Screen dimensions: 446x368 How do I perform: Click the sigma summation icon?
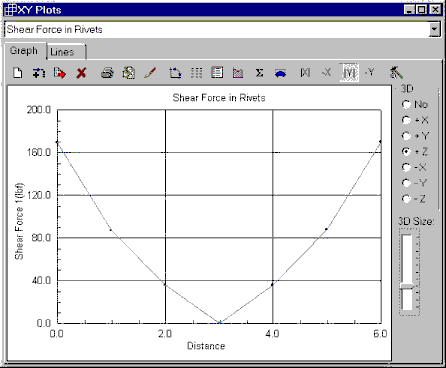(259, 72)
